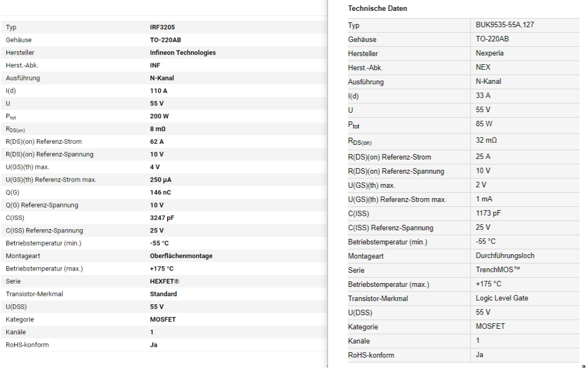Select 'Transistor-Merkmal' label in BUK9535 table
The image size is (588, 368).
(x=377, y=299)
